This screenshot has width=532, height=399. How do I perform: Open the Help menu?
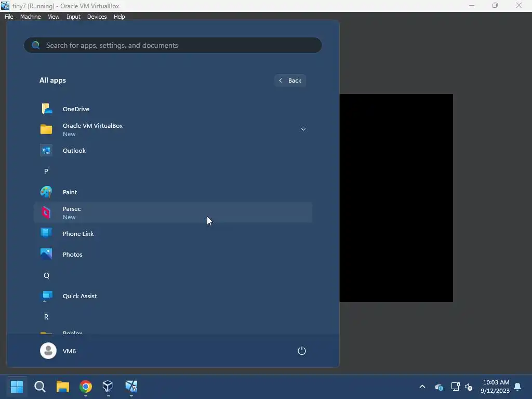[119, 17]
